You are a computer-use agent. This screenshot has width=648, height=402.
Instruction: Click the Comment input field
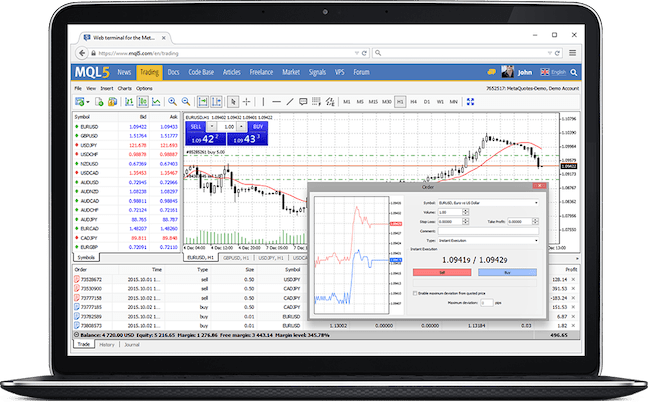(x=488, y=231)
